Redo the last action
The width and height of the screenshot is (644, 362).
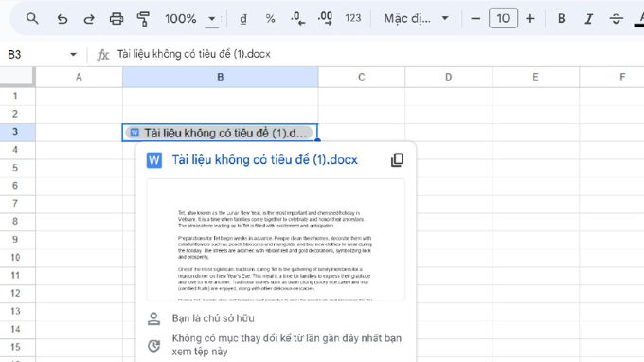[x=89, y=19]
